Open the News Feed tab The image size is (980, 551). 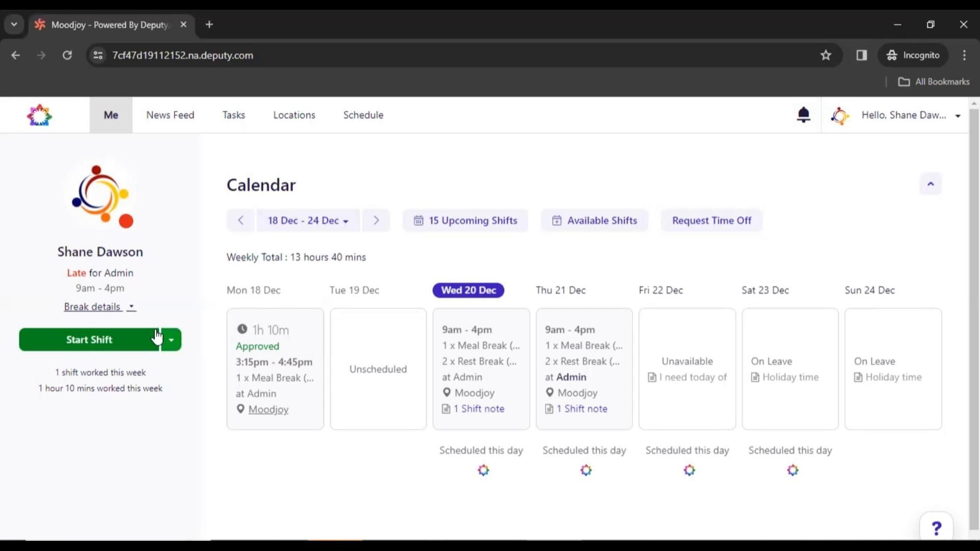click(x=170, y=115)
